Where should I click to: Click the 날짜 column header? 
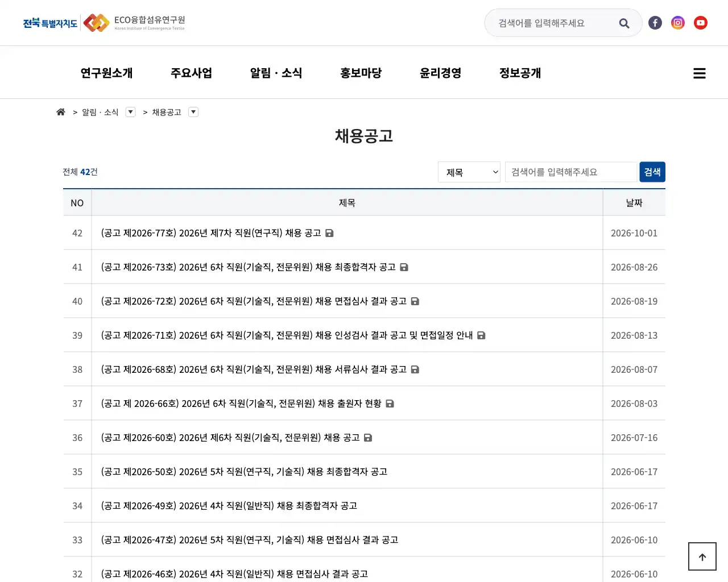pyautogui.click(x=634, y=203)
